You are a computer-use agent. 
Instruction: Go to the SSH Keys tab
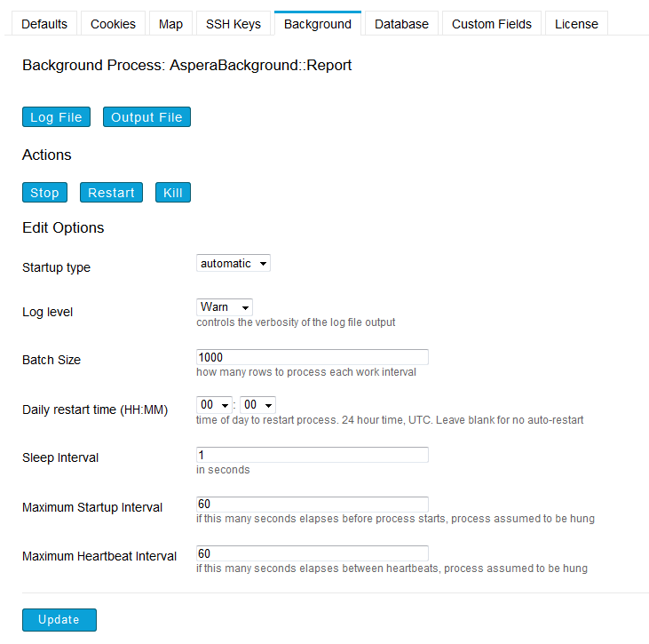pyautogui.click(x=233, y=24)
